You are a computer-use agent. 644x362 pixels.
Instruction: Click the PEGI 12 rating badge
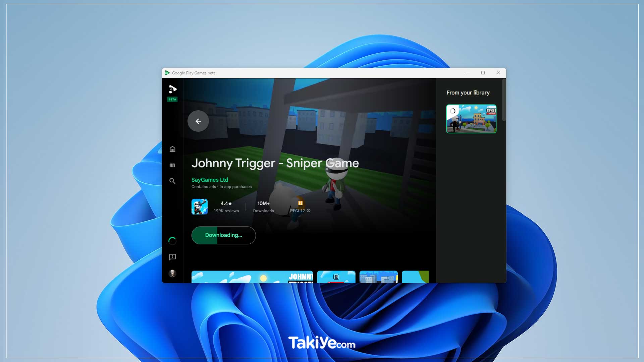[x=300, y=203]
